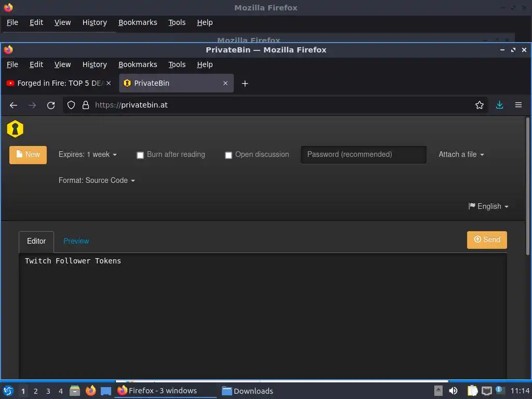
Task: Close the Forged in Fire YouTube tab
Action: click(109, 83)
